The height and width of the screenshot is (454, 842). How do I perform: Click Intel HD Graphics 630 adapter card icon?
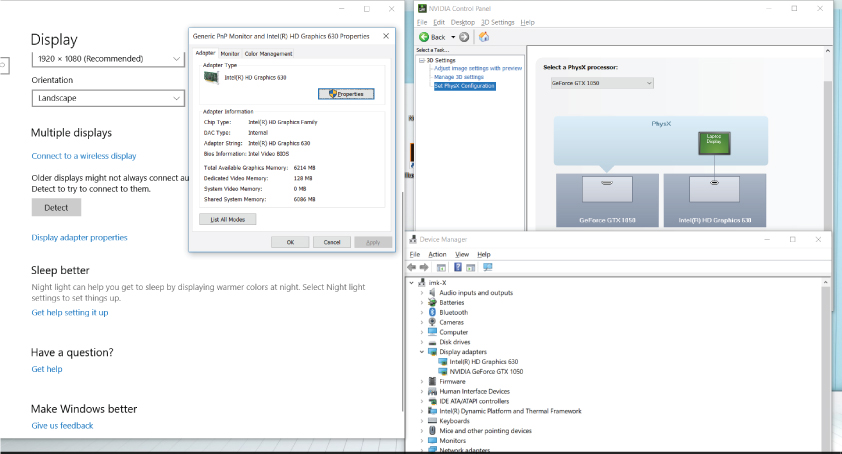(211, 77)
